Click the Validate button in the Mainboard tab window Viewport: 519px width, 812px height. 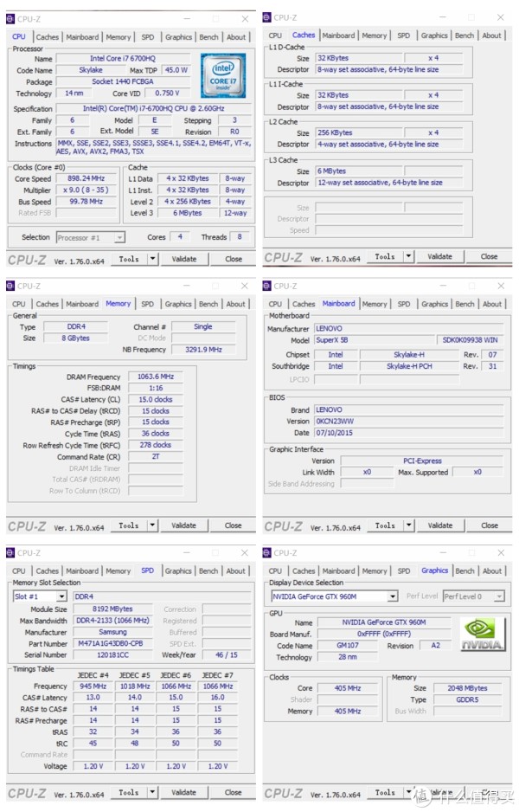[439, 525]
